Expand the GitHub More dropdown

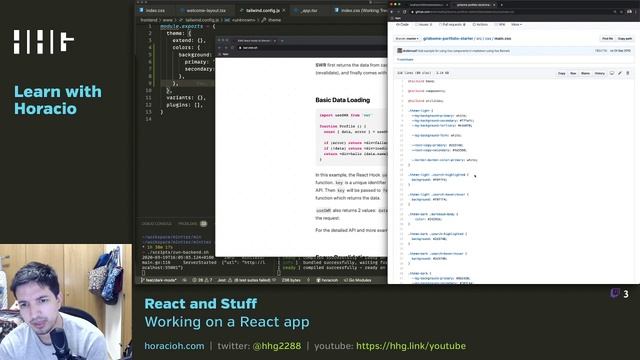[516, 24]
